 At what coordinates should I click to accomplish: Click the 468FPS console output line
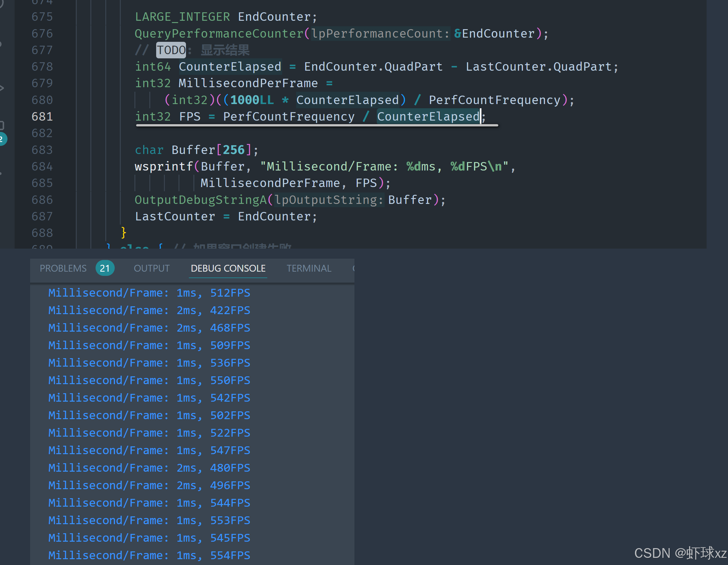click(149, 328)
